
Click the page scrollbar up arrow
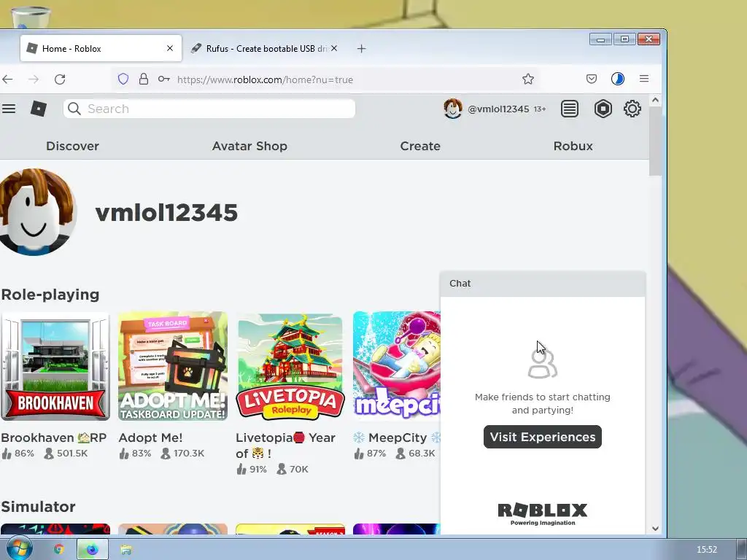(x=655, y=100)
